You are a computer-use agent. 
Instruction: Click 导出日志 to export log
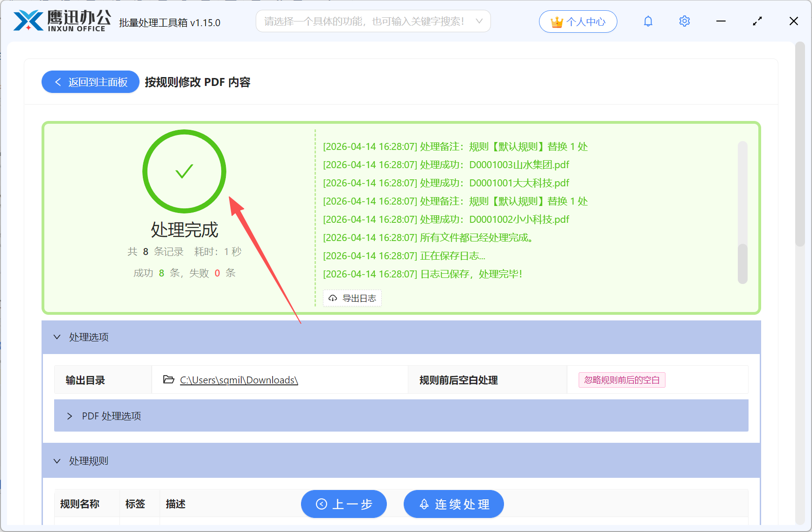coord(352,298)
